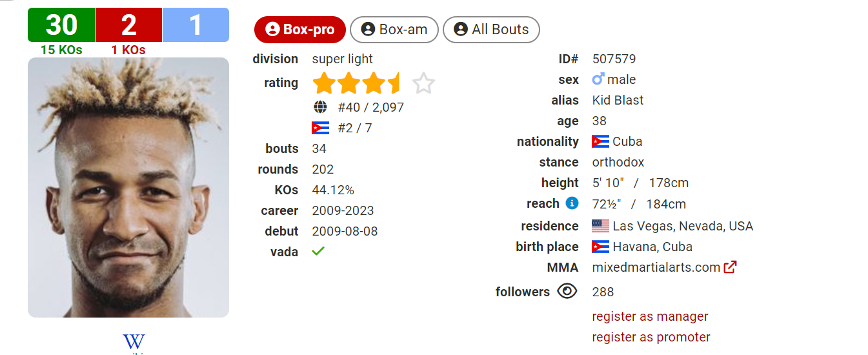Click the followers eye icon
This screenshot has height=355, width=868.
point(567,292)
